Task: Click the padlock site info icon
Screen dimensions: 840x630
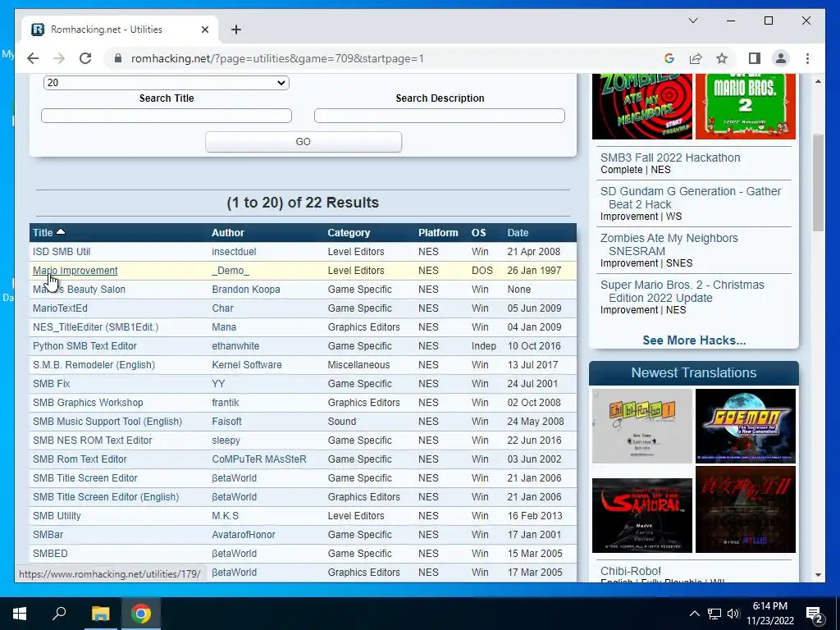Action: click(118, 58)
